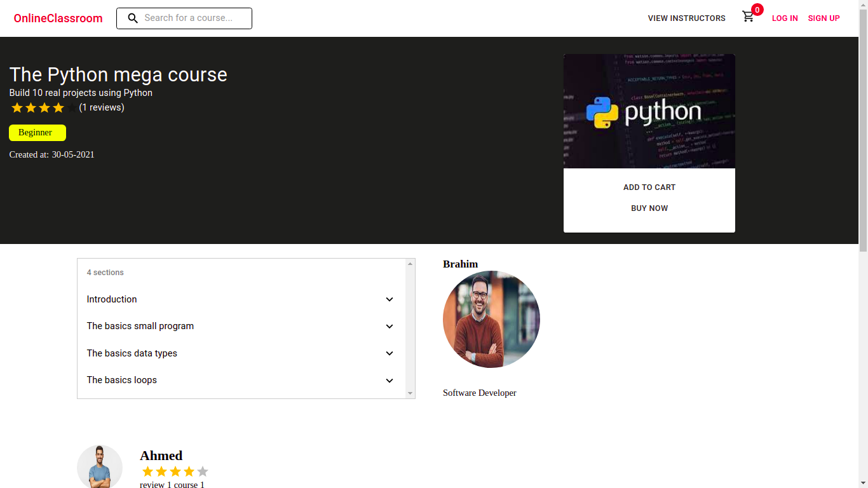Click the Created at date text
The height and width of the screenshot is (488, 868).
pyautogui.click(x=52, y=154)
